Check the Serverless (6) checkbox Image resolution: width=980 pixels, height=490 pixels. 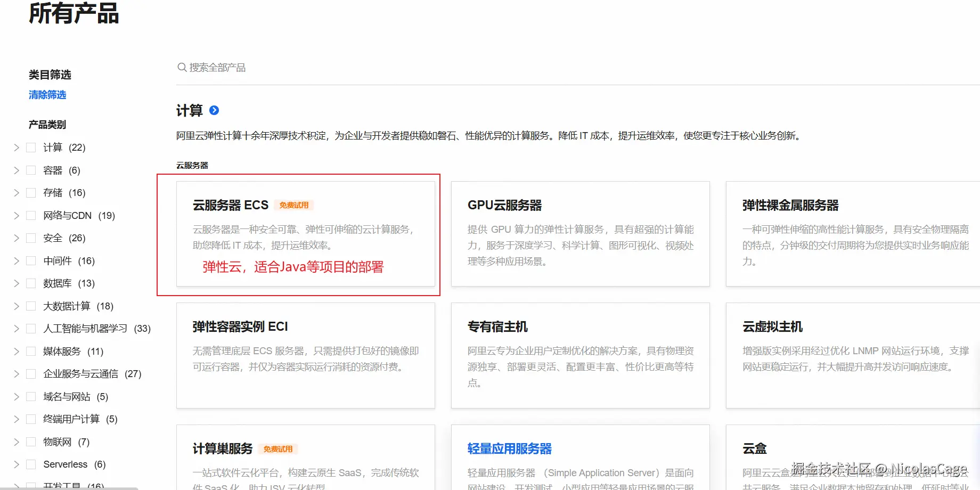tap(31, 464)
